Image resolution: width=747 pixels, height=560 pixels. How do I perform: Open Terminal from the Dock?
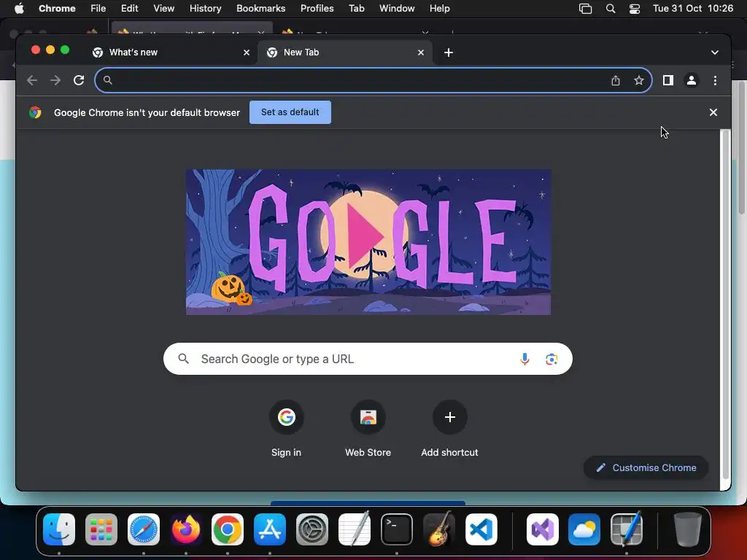(396, 529)
